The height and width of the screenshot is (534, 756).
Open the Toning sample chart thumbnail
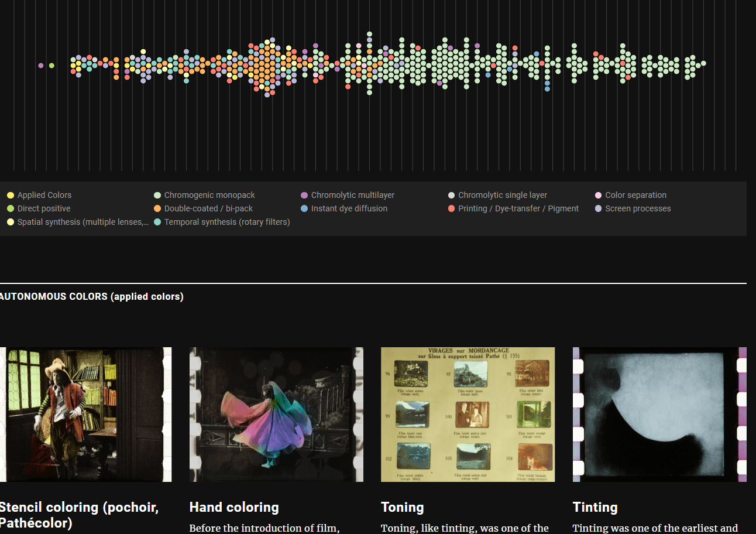468,415
